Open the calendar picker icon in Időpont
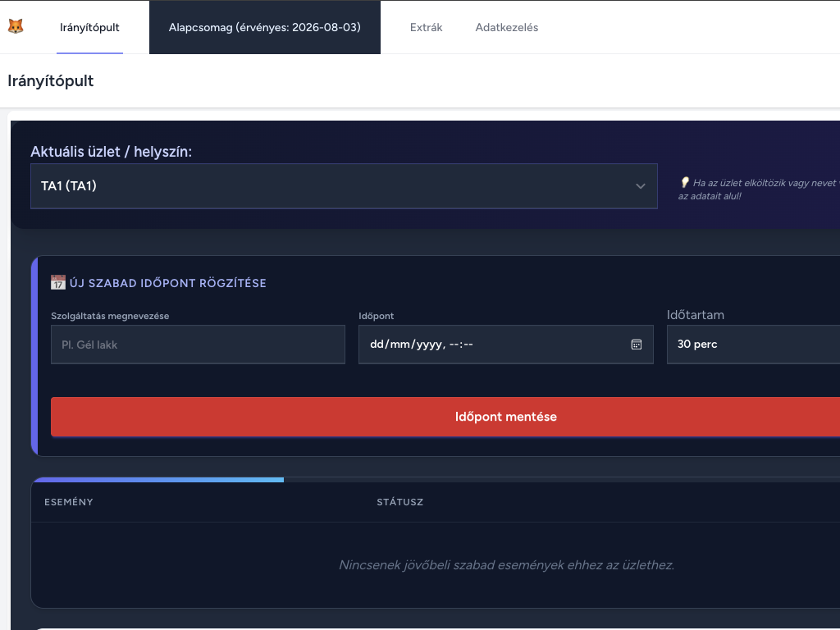Image resolution: width=840 pixels, height=630 pixels. pyautogui.click(x=636, y=345)
